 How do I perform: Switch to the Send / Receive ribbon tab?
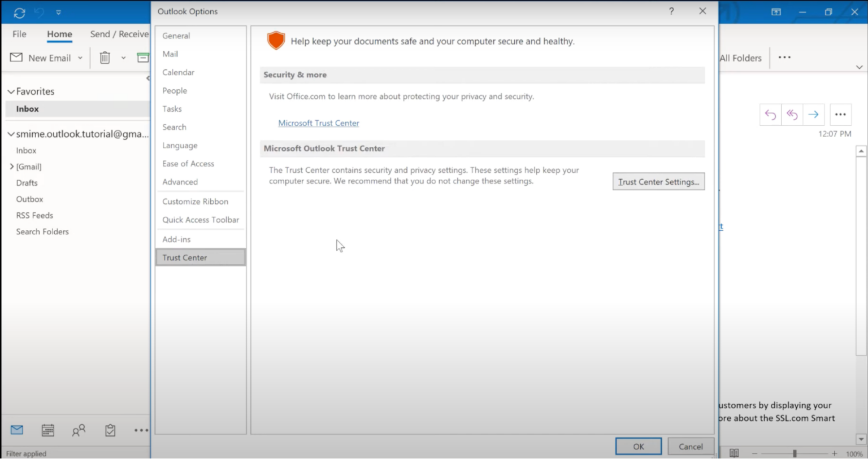pos(119,34)
